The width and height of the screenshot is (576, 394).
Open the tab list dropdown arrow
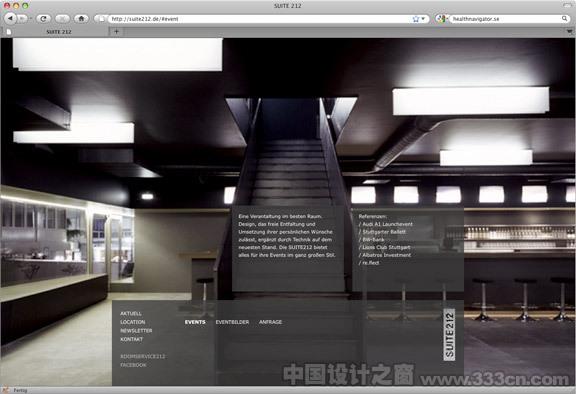coord(569,32)
